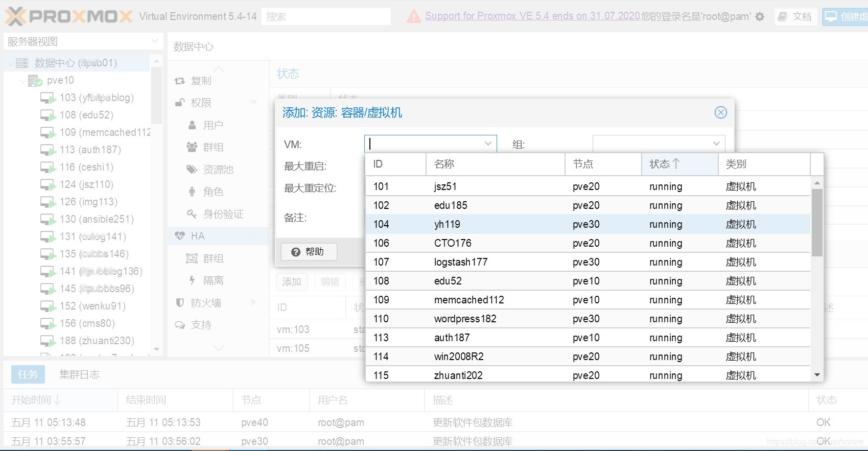
Task: Click the HA heartbeat icon
Action: 180,236
